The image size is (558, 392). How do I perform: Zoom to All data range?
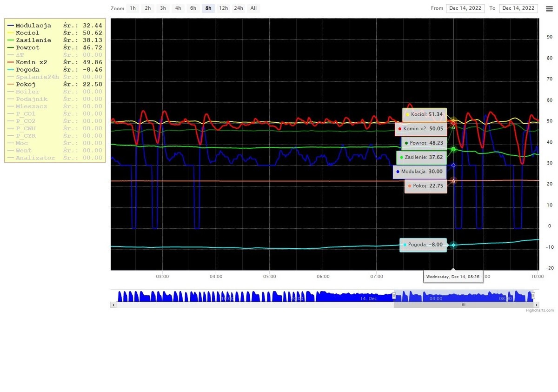tap(253, 8)
